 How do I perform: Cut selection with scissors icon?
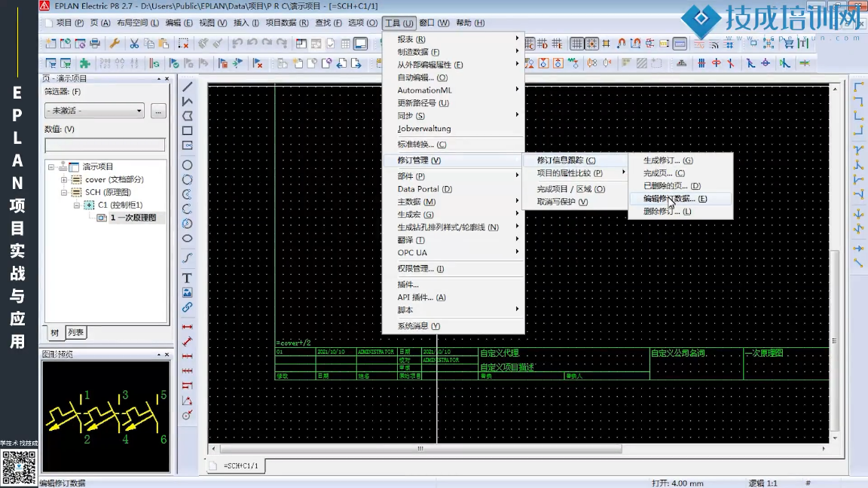tap(134, 43)
